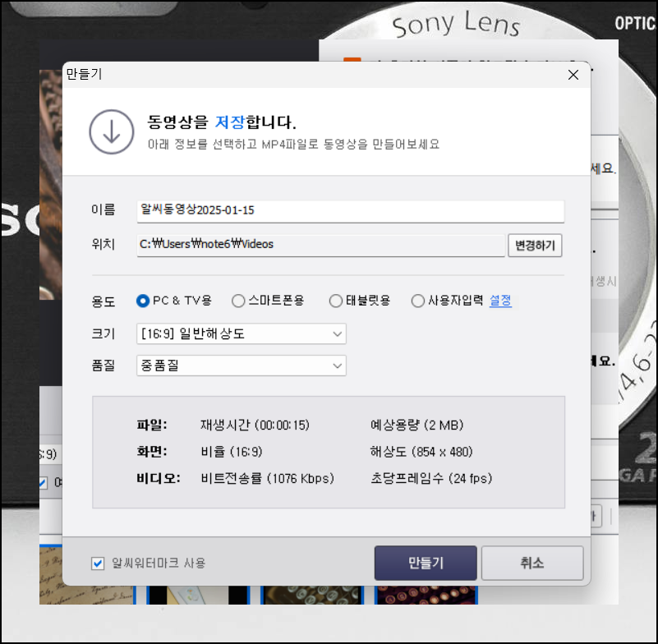Viewport: 658px width, 644px height.
Task: Select the typewriter keys thumbnail in background window
Action: pyautogui.click(x=312, y=596)
